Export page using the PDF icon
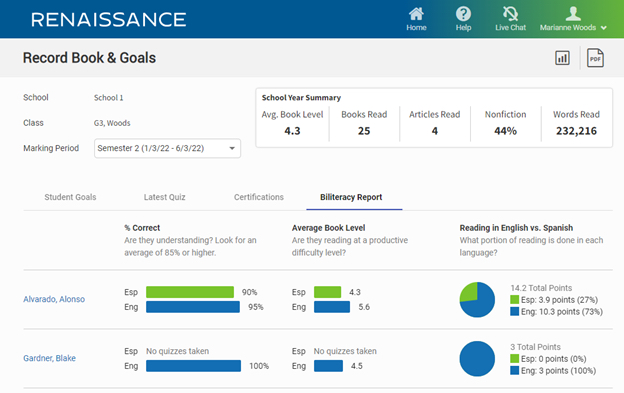The height and width of the screenshot is (393, 624). click(595, 58)
